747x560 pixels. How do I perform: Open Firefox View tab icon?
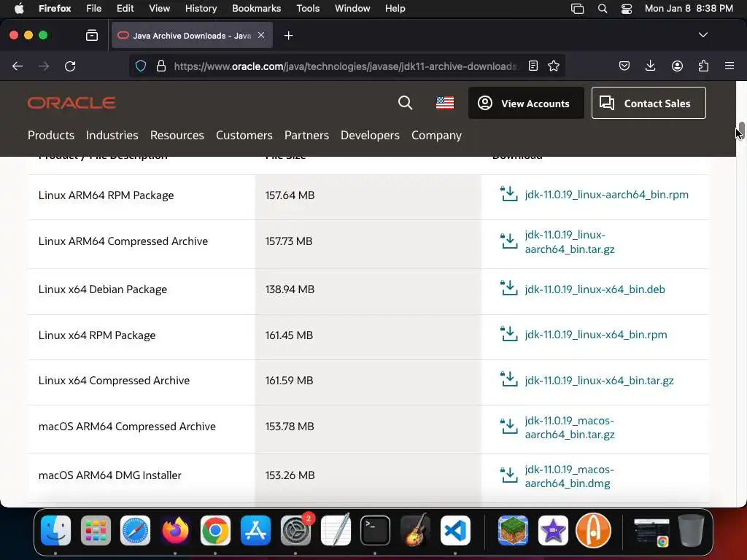92,35
